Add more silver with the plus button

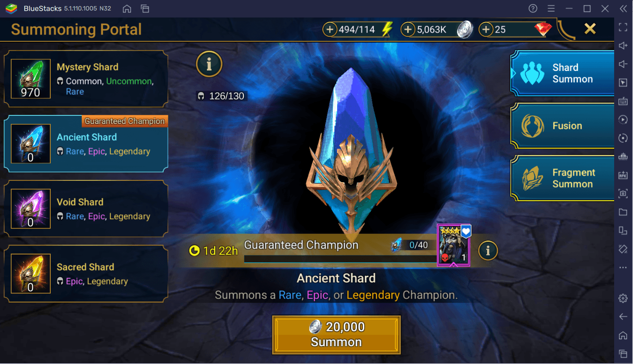(408, 30)
